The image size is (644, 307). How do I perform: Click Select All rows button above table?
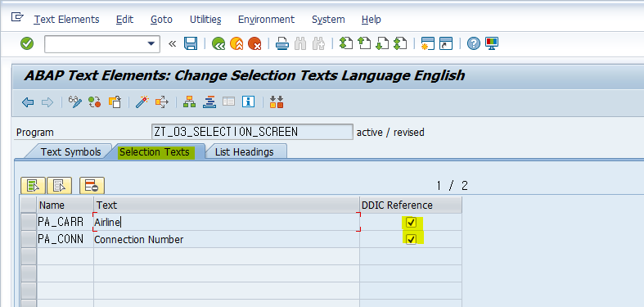click(x=33, y=186)
